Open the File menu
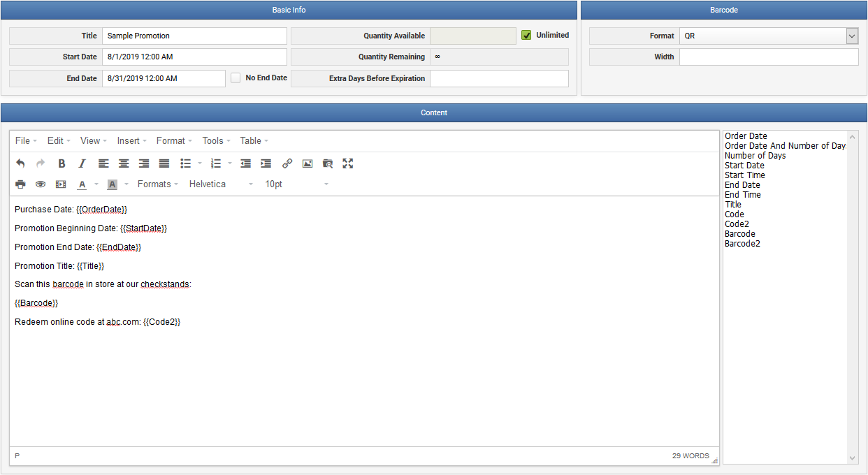868x475 pixels. click(26, 140)
